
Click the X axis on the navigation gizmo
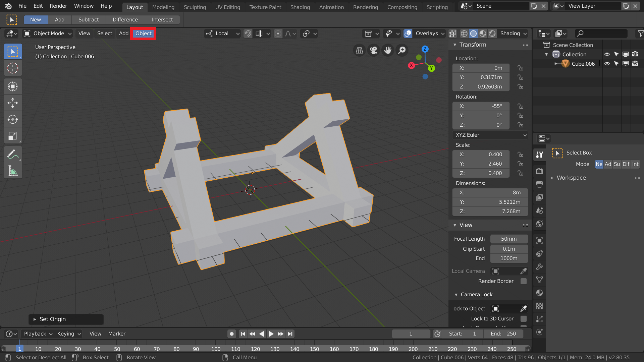click(411, 65)
